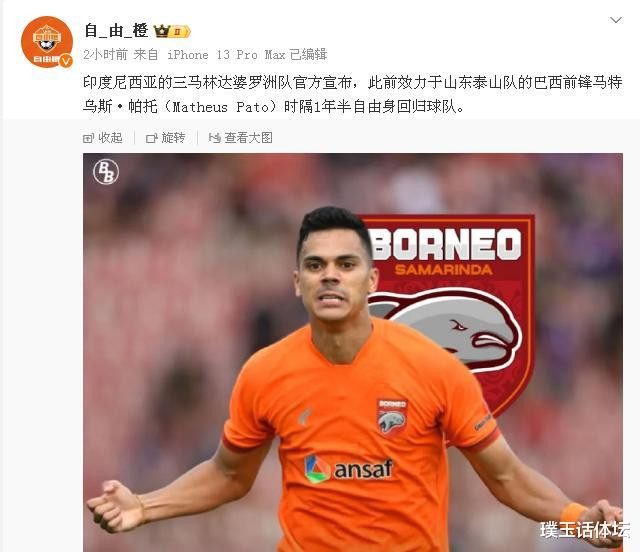The image size is (640, 552).
Task: Click the 2小时前 timestamp link
Action: point(105,54)
